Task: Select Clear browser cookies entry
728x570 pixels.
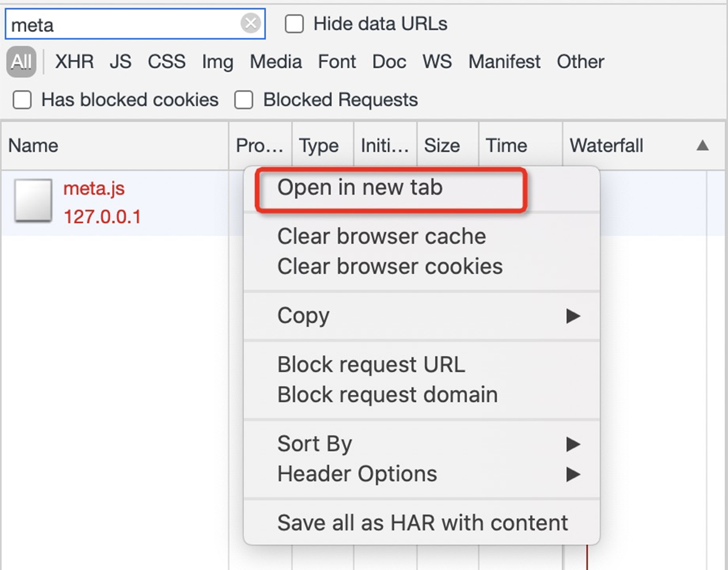Action: pyautogui.click(x=390, y=267)
